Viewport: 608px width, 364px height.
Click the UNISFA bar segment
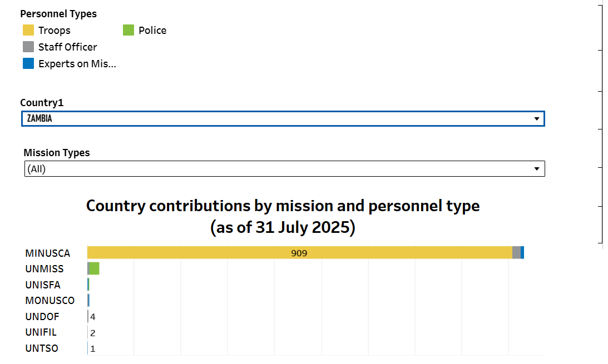pos(88,285)
